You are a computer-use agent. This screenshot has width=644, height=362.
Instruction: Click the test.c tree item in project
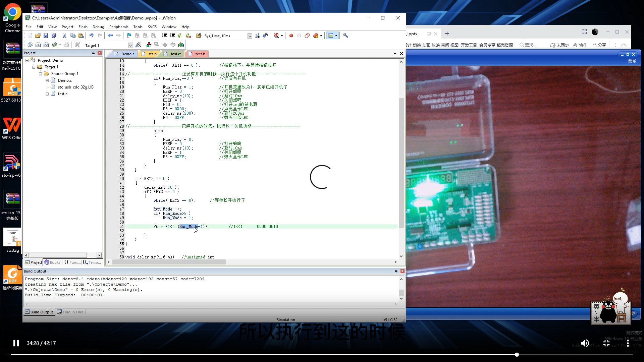pyautogui.click(x=62, y=93)
